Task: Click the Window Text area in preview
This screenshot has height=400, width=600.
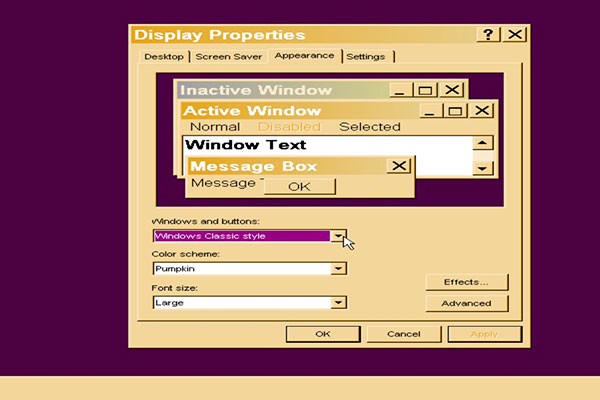Action: pyautogui.click(x=245, y=145)
